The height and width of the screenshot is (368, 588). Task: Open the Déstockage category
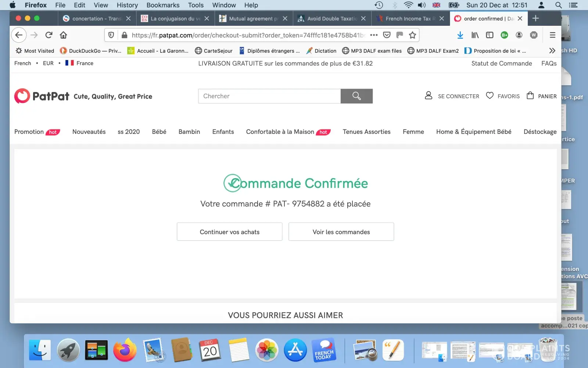click(x=540, y=132)
